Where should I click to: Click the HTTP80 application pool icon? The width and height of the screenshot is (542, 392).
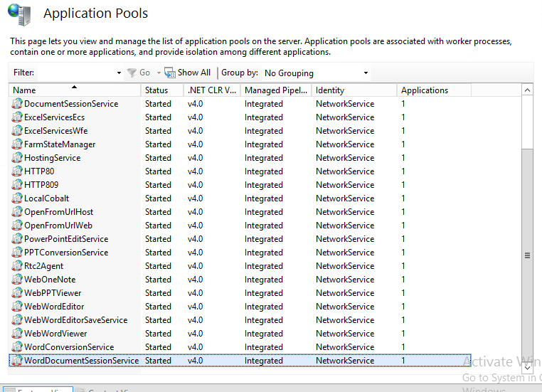[x=17, y=171]
